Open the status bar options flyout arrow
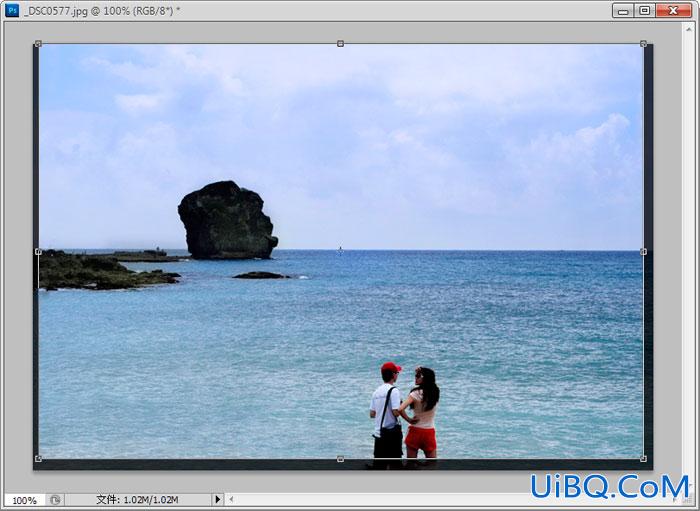Screen dimensions: 700x511 217,499
